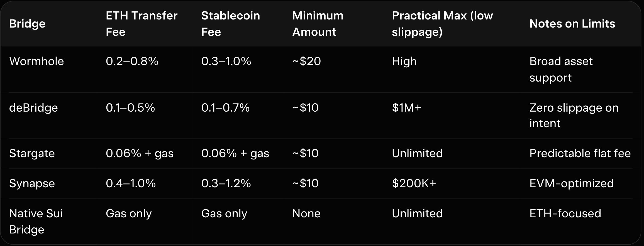
Task: Select Wormhole's ~$20 minimum amount
Action: click(306, 61)
